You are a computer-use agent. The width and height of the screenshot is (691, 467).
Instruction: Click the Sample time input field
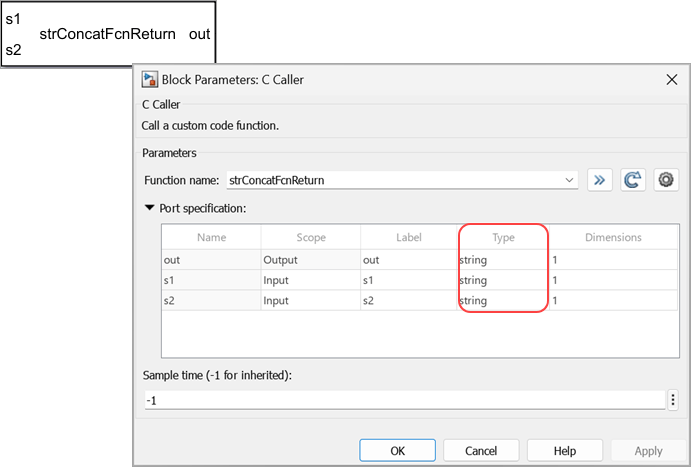[404, 400]
